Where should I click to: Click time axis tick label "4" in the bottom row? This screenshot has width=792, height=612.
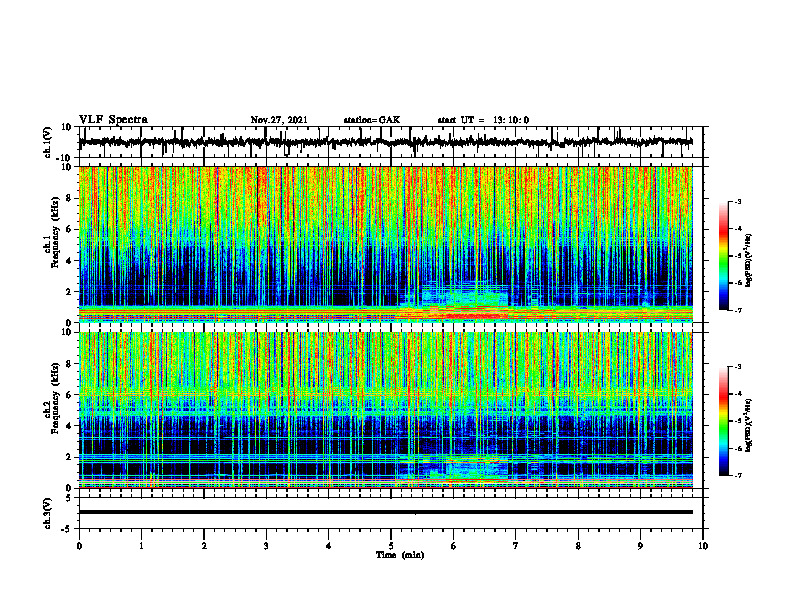click(329, 546)
